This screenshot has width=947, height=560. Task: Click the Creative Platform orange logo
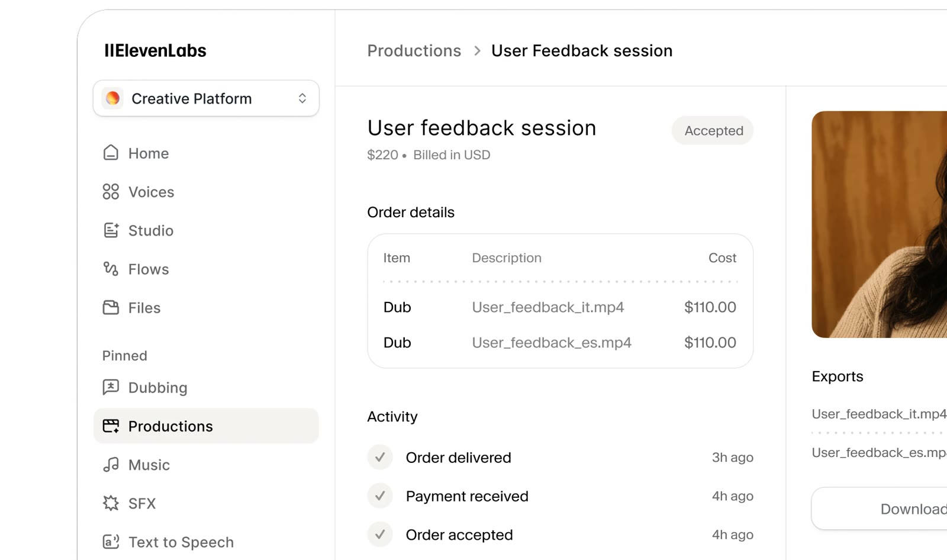(112, 98)
